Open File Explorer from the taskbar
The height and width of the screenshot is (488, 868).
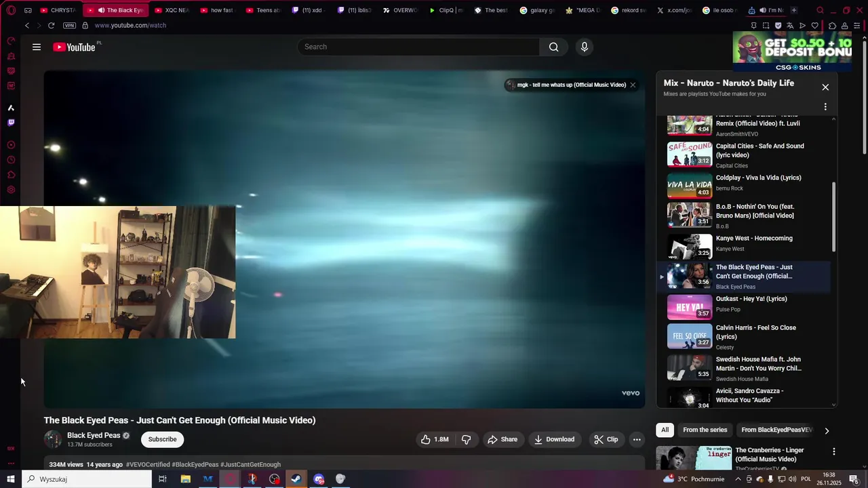(185, 479)
